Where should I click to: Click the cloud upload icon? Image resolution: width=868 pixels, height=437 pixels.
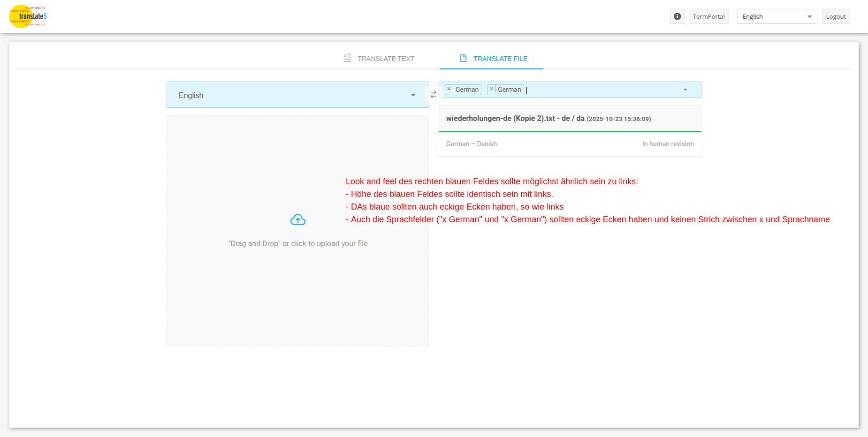click(x=298, y=219)
